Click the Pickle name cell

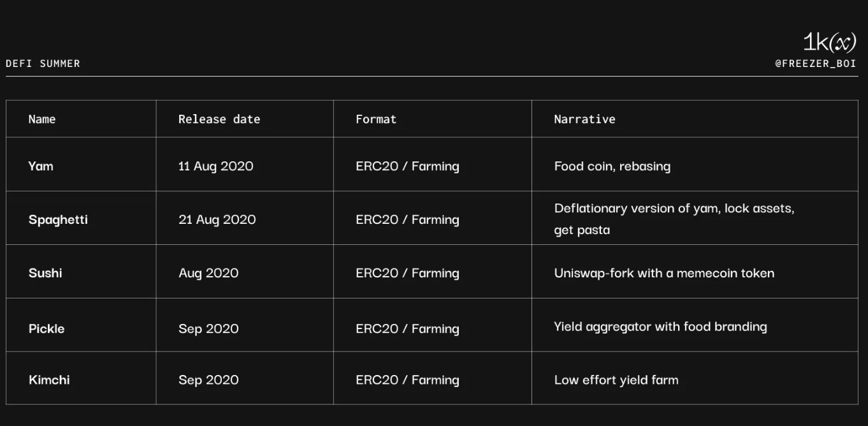(x=47, y=329)
